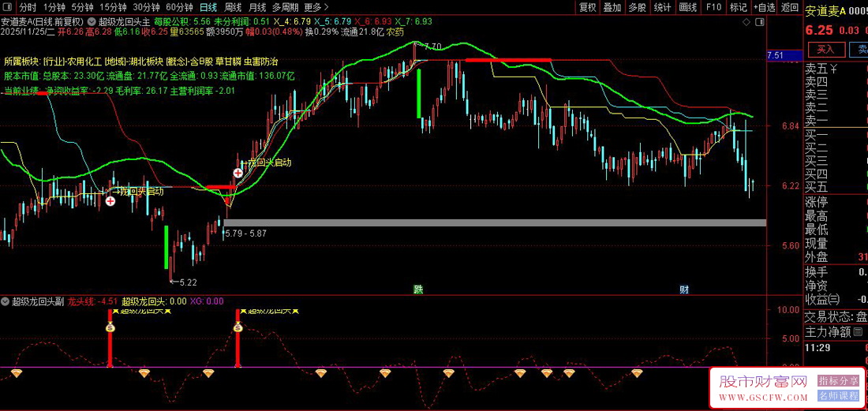Open the 超级龙回头副 indicator dropdown arrow
Viewport: 868px width, 411px height.
coord(5,301)
